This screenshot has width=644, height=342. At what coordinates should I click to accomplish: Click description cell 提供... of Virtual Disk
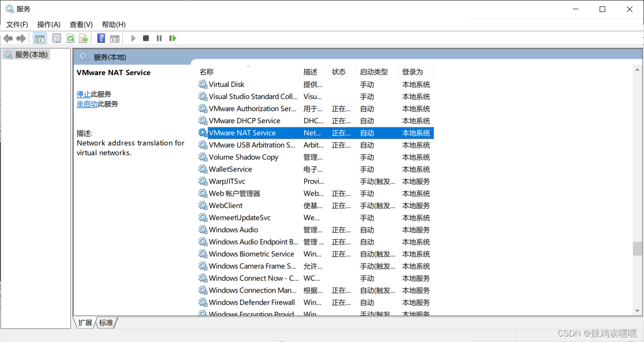click(313, 84)
